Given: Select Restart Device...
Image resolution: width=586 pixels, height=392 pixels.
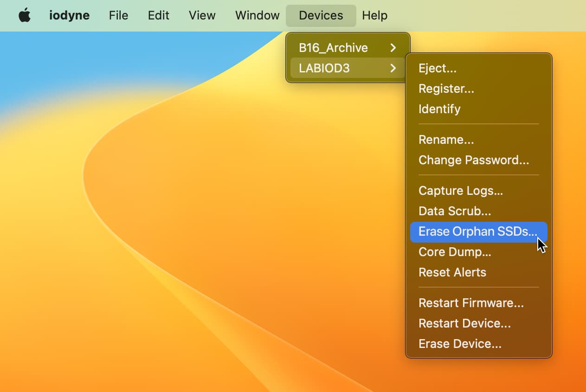Looking at the screenshot, I should pos(479,323).
